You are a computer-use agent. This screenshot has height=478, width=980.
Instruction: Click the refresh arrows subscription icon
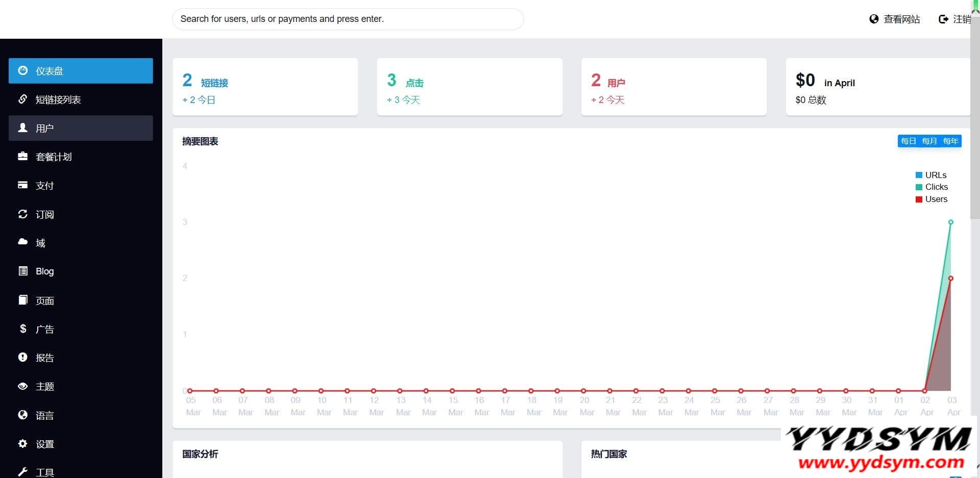(22, 214)
